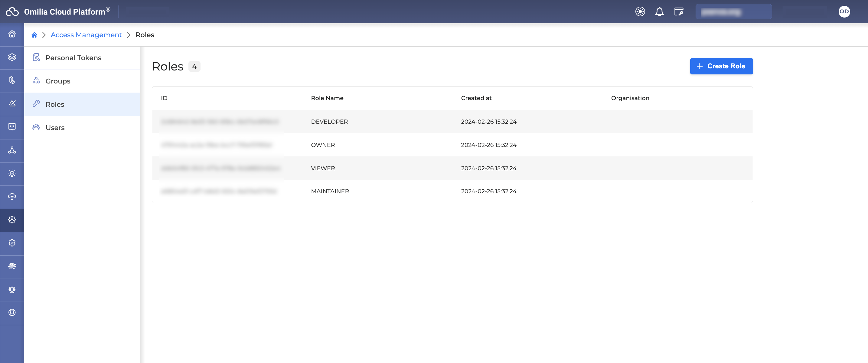The height and width of the screenshot is (363, 868).
Task: Click created date of VIEWER role
Action: pos(488,168)
